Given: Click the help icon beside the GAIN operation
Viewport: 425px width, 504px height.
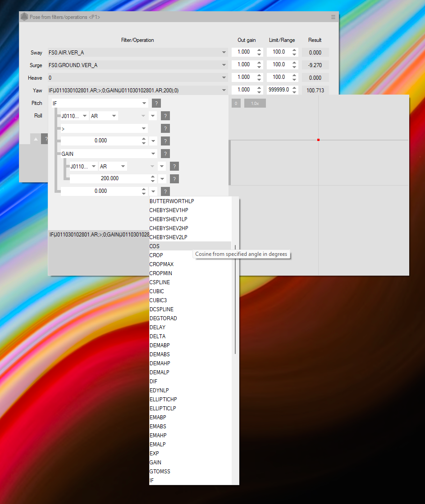Looking at the screenshot, I should [165, 154].
